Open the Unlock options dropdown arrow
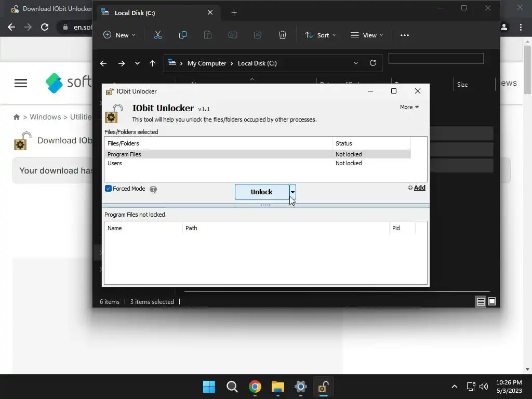 point(292,192)
